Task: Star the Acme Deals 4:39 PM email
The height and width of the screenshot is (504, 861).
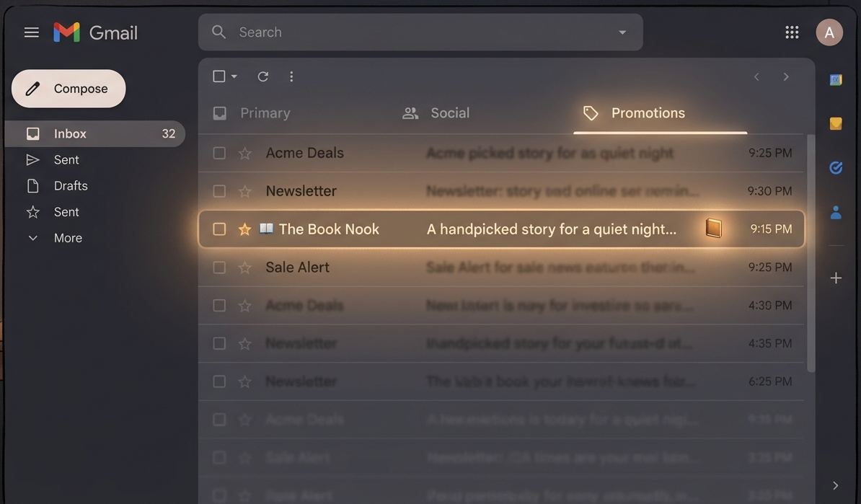Action: click(x=245, y=305)
